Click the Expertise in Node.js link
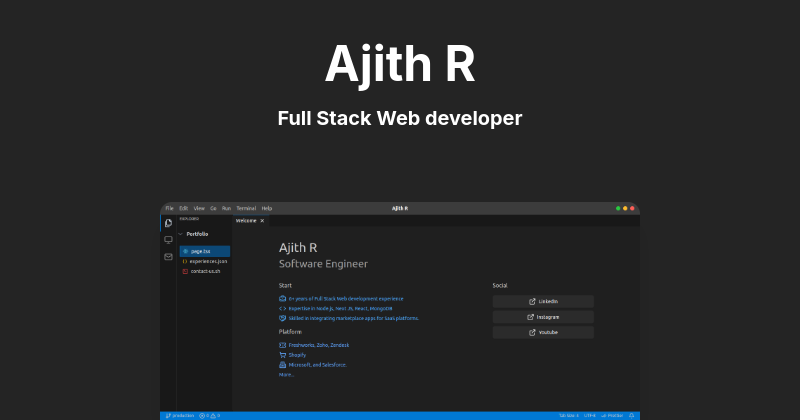This screenshot has height=420, width=800. point(340,308)
